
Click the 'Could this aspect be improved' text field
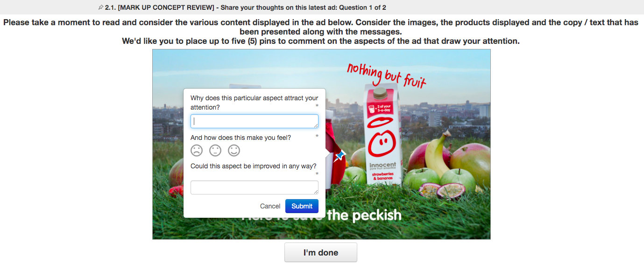(x=255, y=187)
